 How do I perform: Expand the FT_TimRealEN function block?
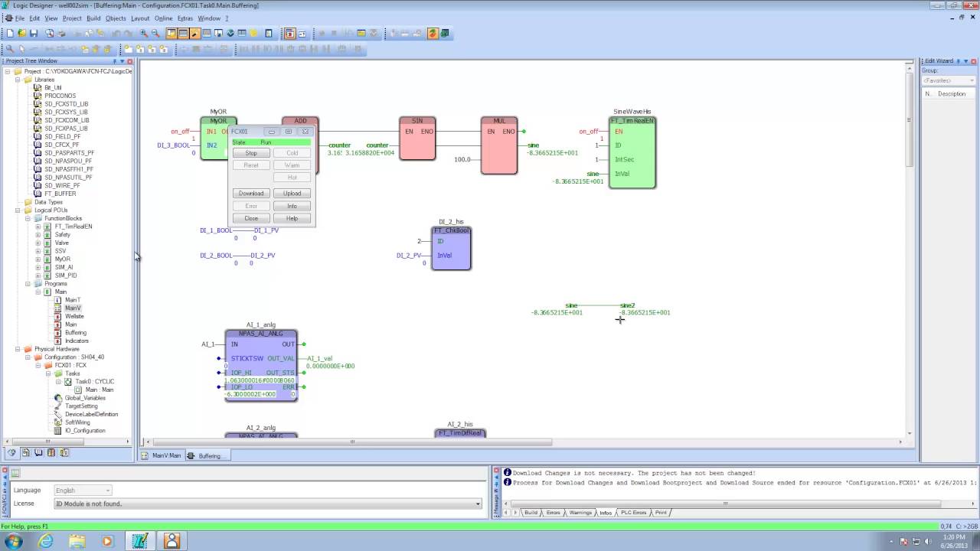pos(38,227)
